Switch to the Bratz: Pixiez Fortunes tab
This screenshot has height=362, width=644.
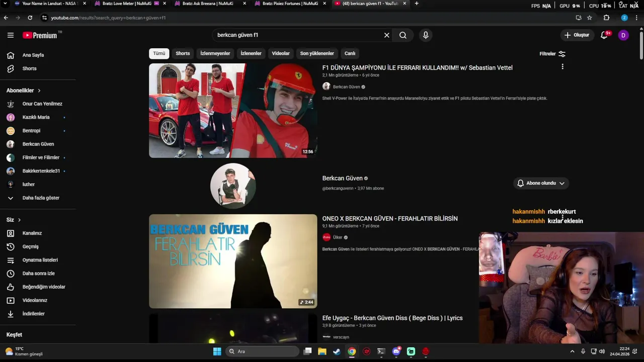pyautogui.click(x=290, y=4)
